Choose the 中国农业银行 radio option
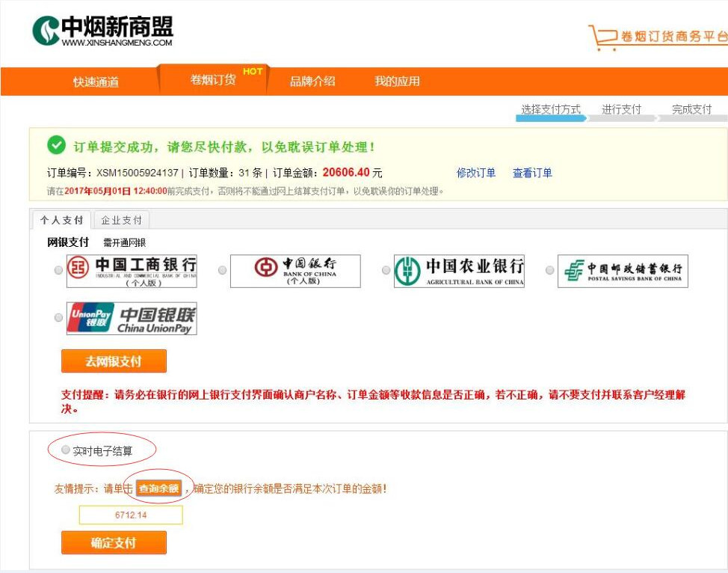Screen dimensions: 728x573 tap(386, 270)
